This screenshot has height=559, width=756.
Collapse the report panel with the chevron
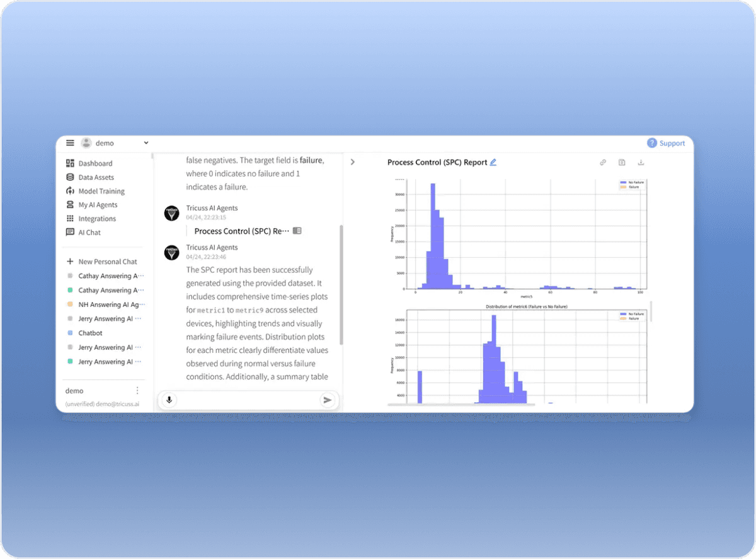click(352, 162)
